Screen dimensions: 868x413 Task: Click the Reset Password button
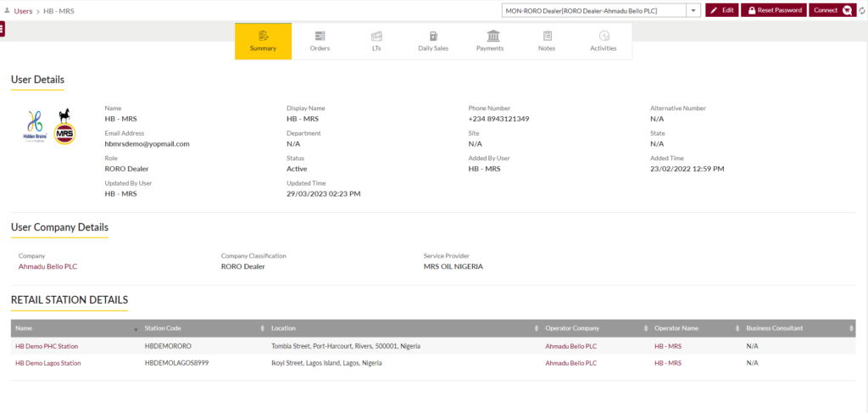tap(774, 10)
